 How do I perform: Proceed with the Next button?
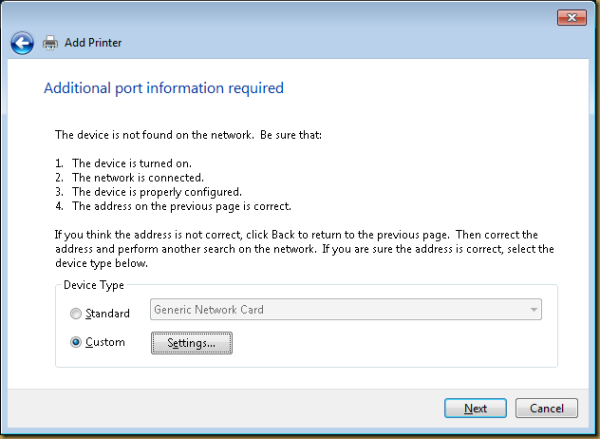[x=475, y=408]
